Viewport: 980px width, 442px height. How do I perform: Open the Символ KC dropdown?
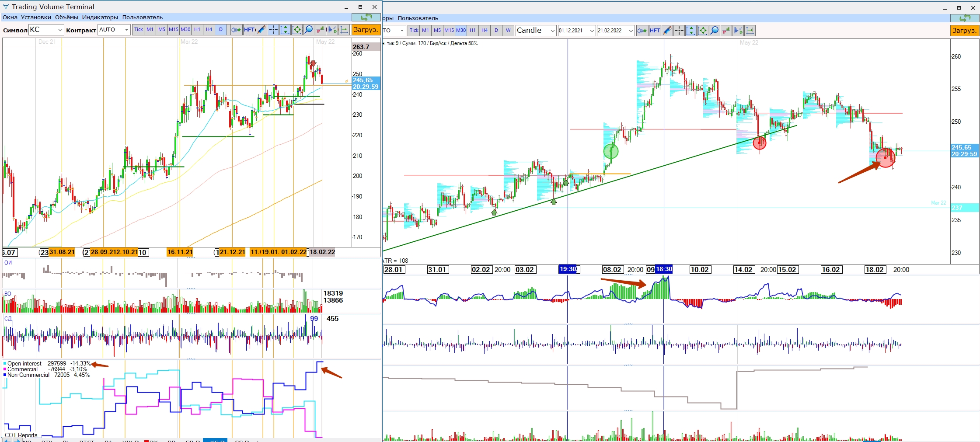coord(60,30)
